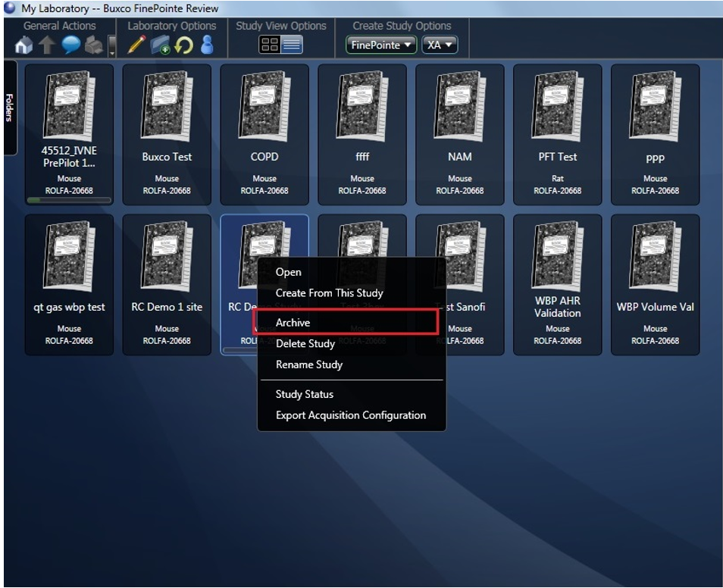
Task: Click the yellow refresh arrow icon
Action: click(x=184, y=45)
